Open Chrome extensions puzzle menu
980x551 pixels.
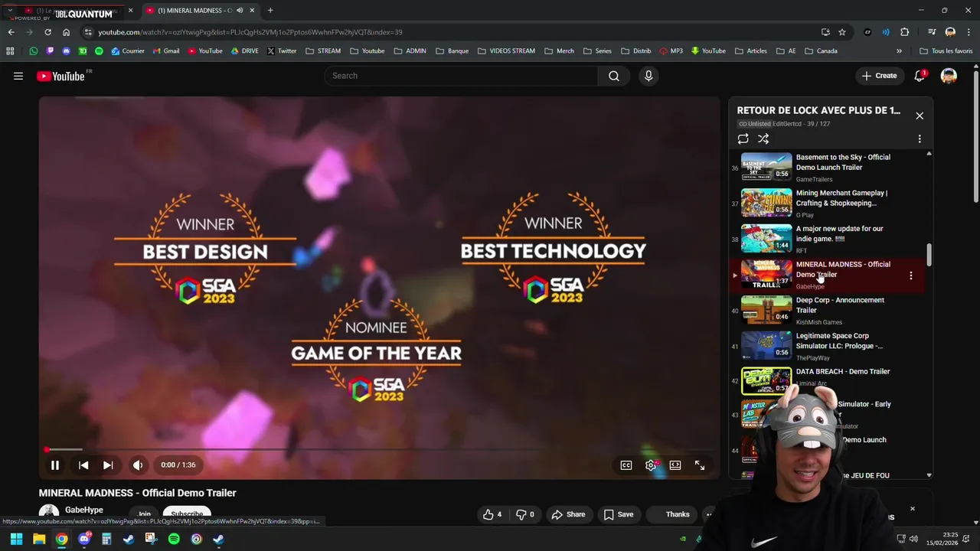point(905,32)
